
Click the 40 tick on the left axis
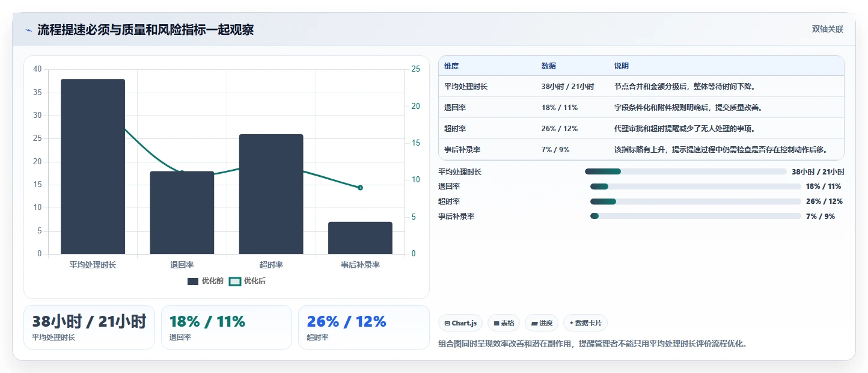37,69
